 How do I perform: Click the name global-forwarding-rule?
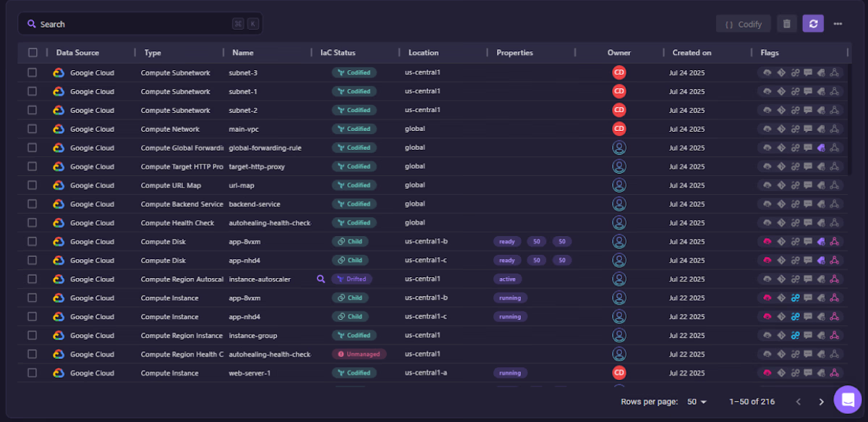[x=265, y=148]
